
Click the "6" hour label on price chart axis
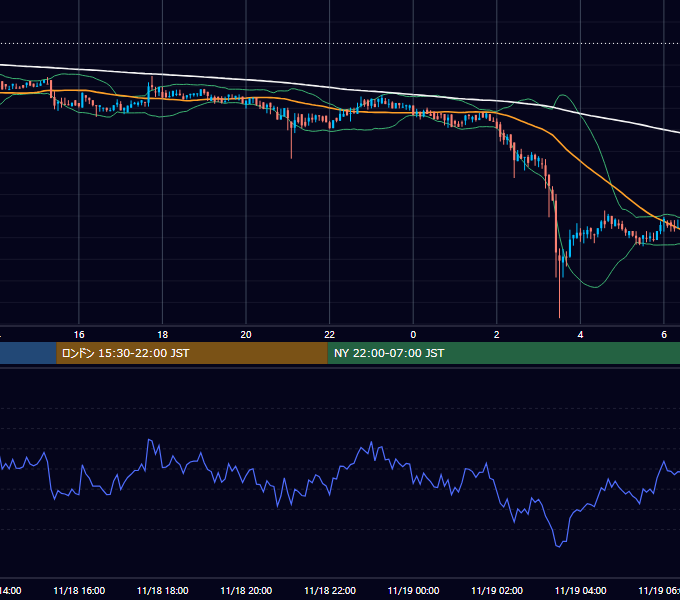[664, 335]
